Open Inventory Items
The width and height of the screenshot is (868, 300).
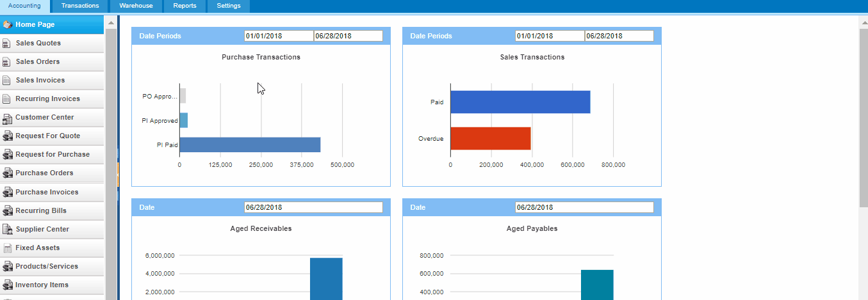coord(52,285)
